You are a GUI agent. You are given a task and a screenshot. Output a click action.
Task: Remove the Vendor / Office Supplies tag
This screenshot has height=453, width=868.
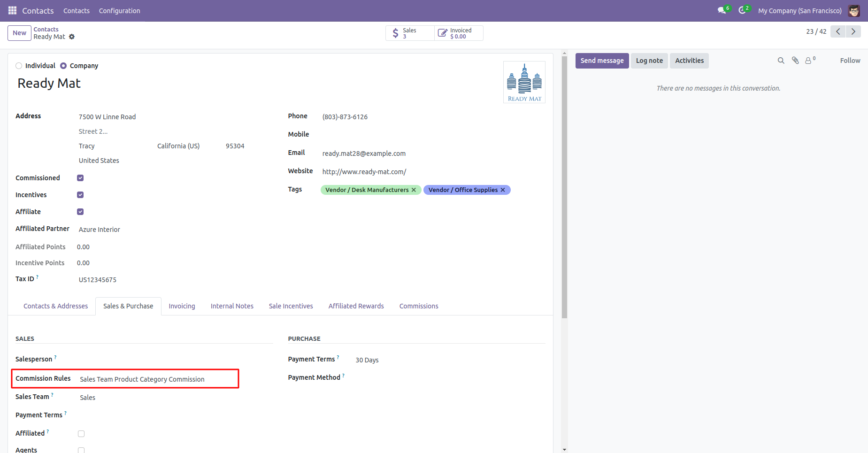(503, 190)
